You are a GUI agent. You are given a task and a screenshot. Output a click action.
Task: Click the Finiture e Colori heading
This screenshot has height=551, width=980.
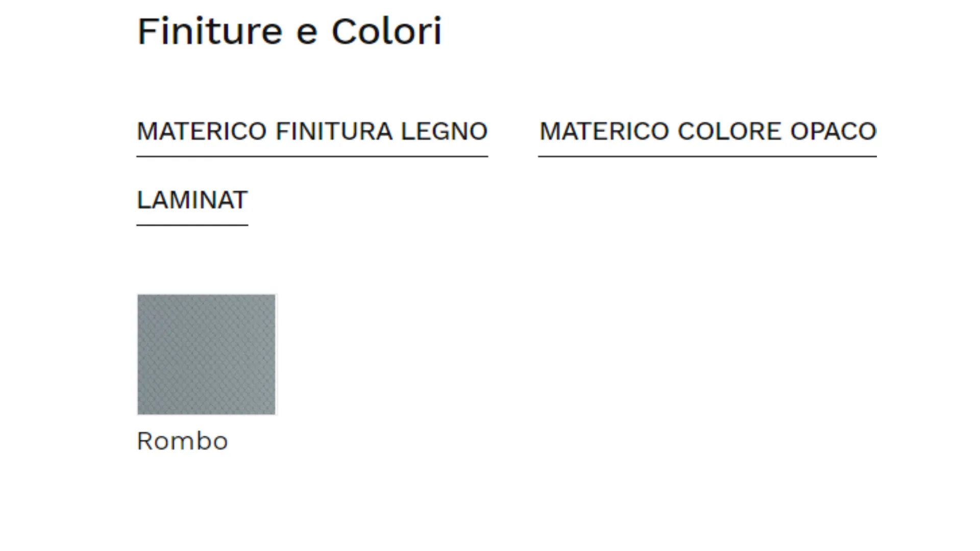click(x=289, y=32)
